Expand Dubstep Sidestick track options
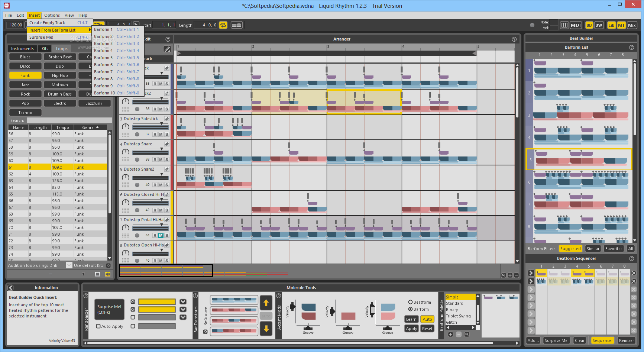 167,119
